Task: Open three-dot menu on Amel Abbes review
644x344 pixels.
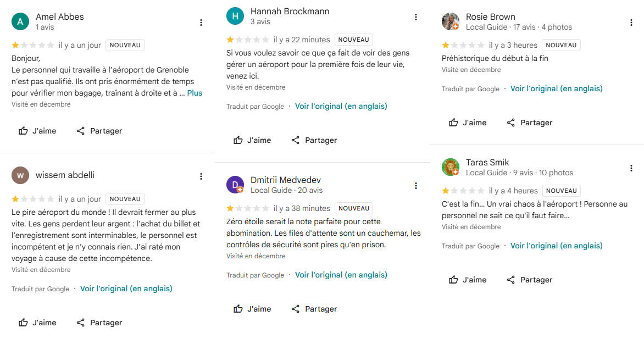Action: (201, 23)
